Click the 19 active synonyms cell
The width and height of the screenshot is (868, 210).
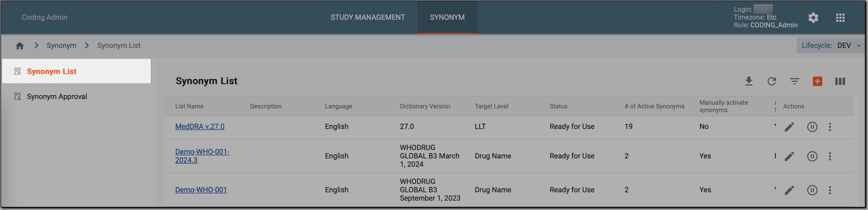coord(628,127)
